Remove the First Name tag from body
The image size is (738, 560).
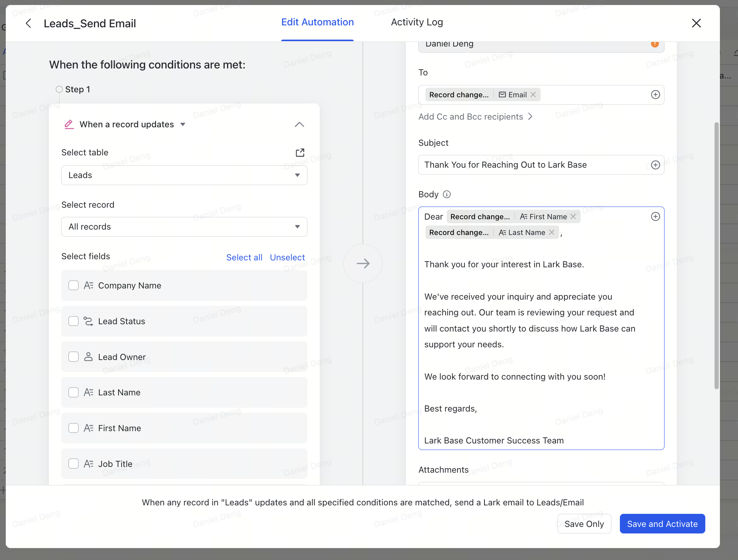pyautogui.click(x=573, y=217)
